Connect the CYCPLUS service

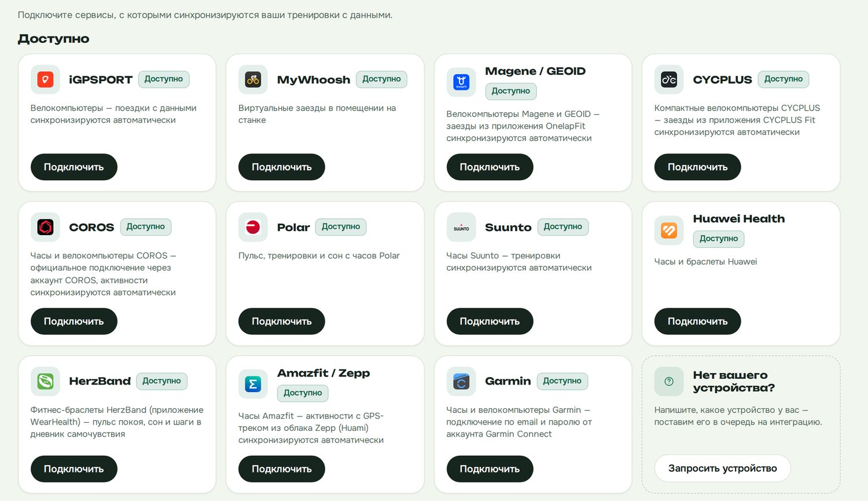click(x=698, y=167)
